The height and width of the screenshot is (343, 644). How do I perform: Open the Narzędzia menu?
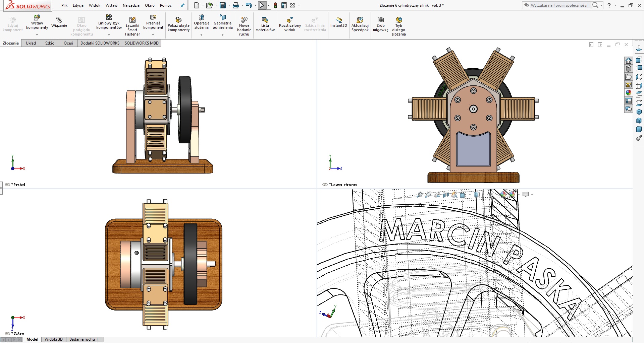[131, 5]
